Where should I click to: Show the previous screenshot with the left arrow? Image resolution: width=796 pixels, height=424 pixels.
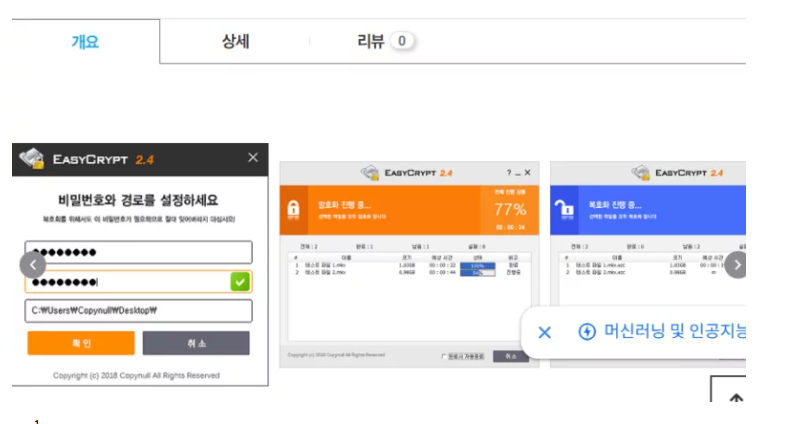click(33, 265)
